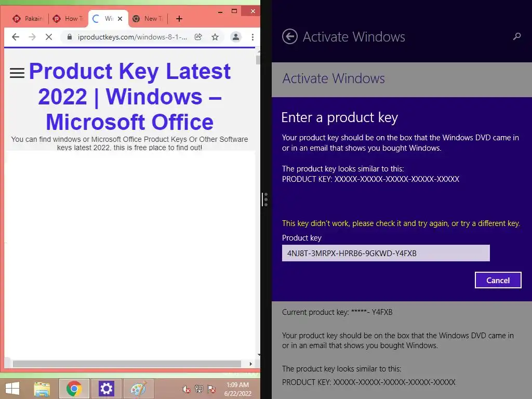532x399 pixels.
Task: Open File Explorer from the taskbar
Action: click(42, 389)
